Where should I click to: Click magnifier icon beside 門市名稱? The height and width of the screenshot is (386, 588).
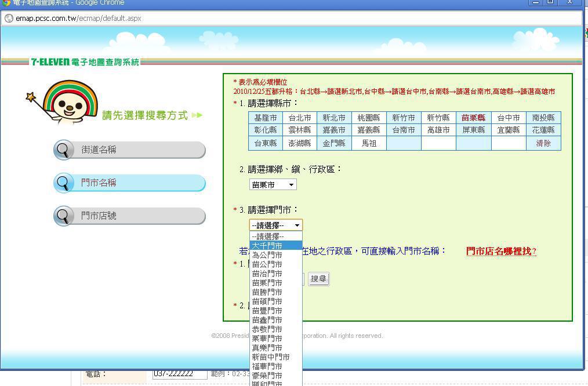click(x=63, y=183)
